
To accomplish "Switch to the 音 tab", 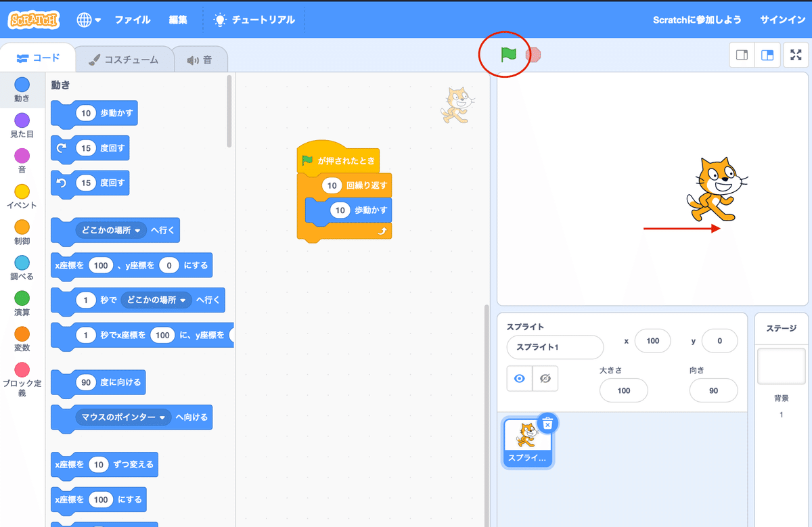I will [x=200, y=60].
